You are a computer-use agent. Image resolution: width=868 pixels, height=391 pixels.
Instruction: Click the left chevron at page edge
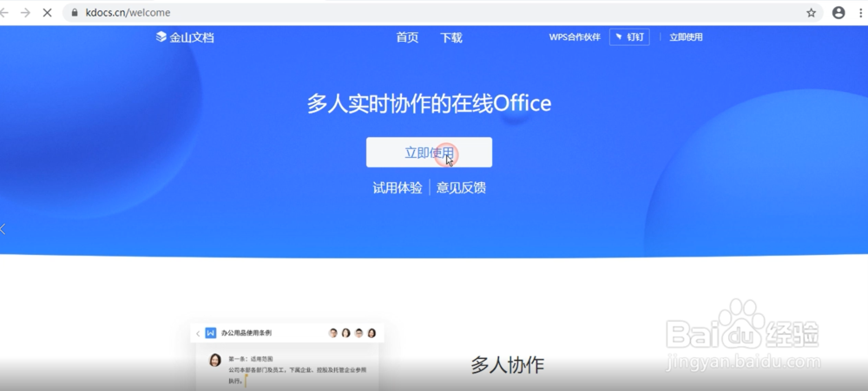pyautogui.click(x=3, y=228)
